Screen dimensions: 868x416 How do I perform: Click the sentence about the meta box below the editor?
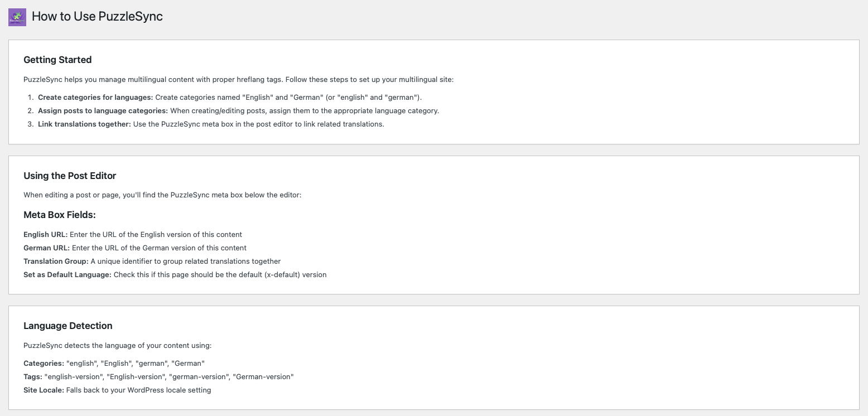[162, 195]
